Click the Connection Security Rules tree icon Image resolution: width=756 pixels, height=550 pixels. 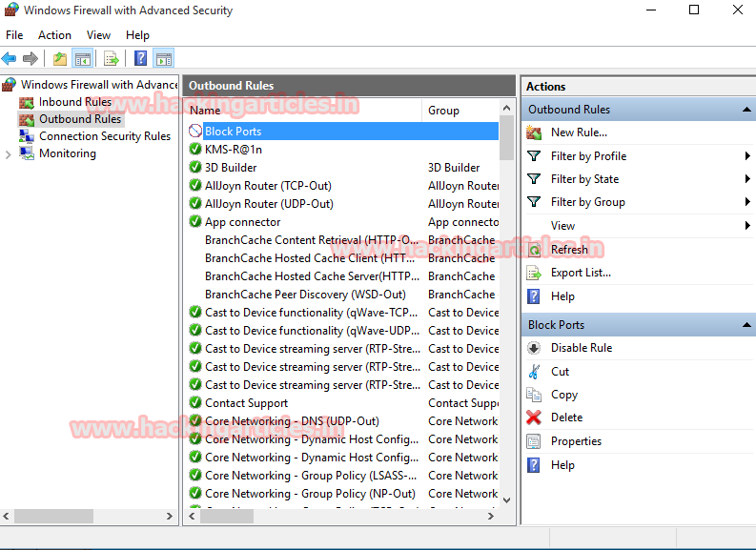pyautogui.click(x=27, y=136)
